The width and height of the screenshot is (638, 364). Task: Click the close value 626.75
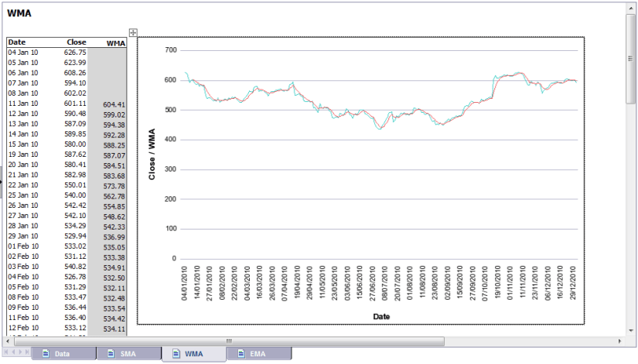coord(75,53)
